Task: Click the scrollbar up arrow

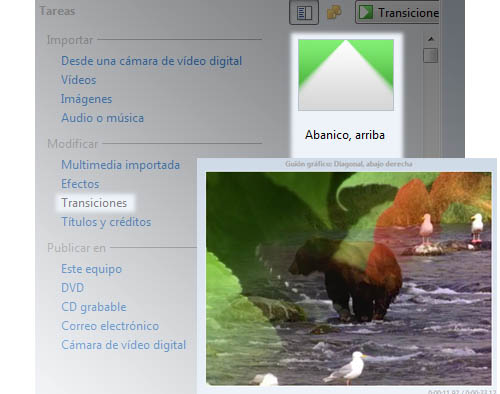Action: coord(431,39)
